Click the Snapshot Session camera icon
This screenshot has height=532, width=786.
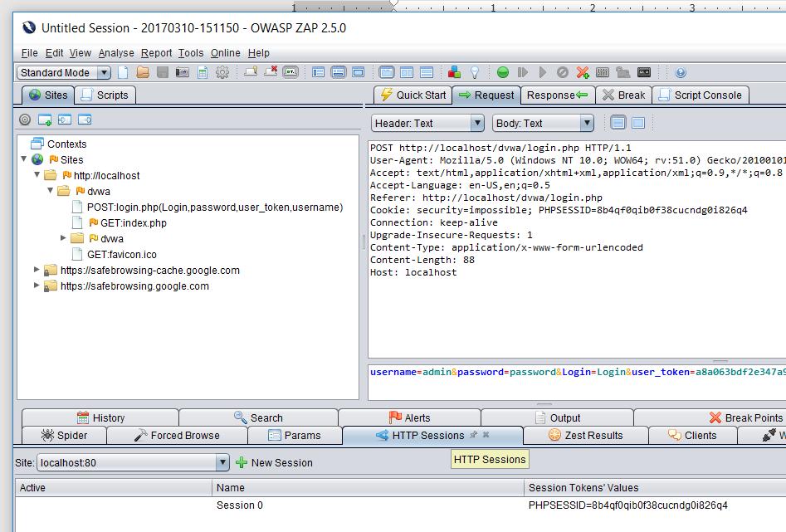tap(182, 73)
